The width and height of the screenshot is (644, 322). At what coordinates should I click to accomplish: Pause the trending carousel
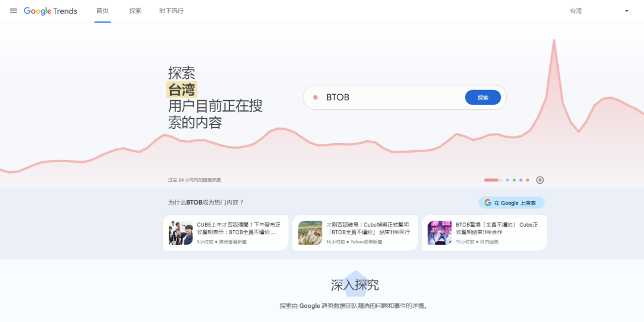(540, 180)
